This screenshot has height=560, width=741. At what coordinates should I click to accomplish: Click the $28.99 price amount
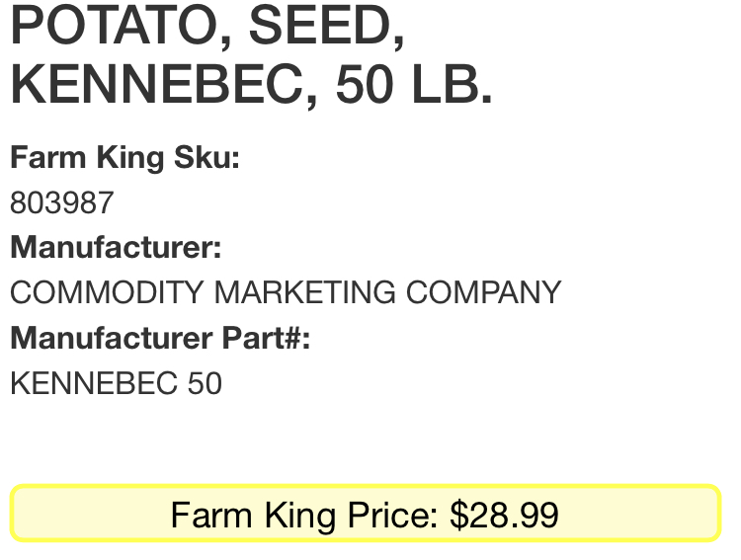[x=504, y=515]
